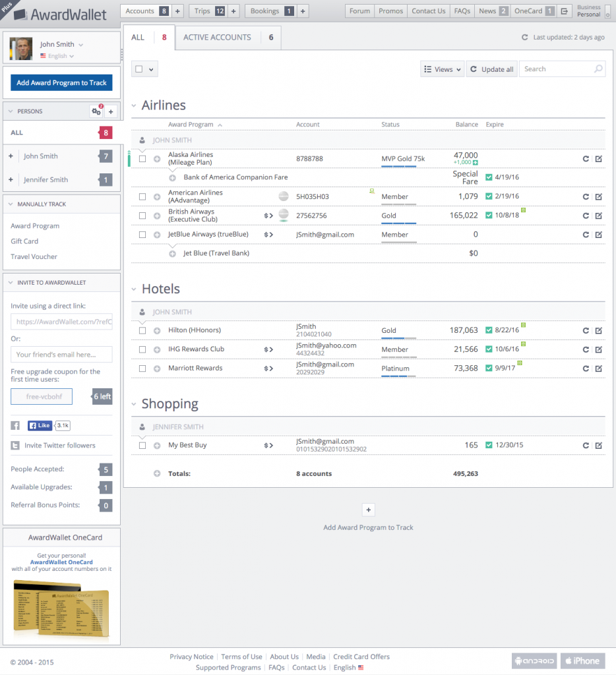Select the My Best Buy checkbox
The height and width of the screenshot is (675, 616).
[x=142, y=446]
